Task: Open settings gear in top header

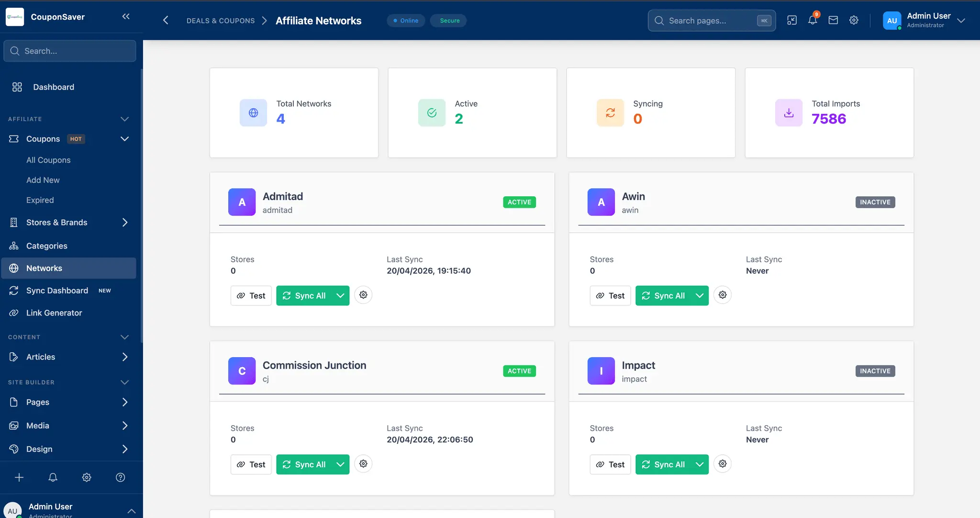Action: pyautogui.click(x=854, y=20)
